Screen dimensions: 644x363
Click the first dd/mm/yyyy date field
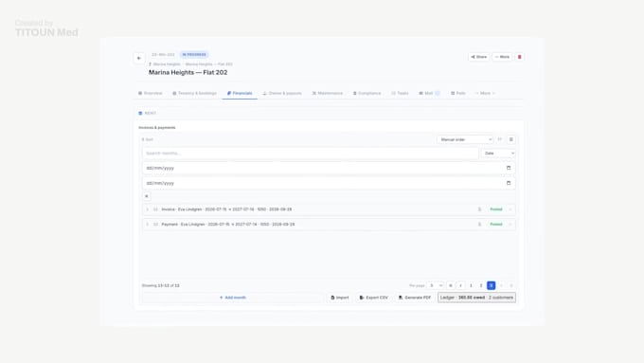coord(329,168)
